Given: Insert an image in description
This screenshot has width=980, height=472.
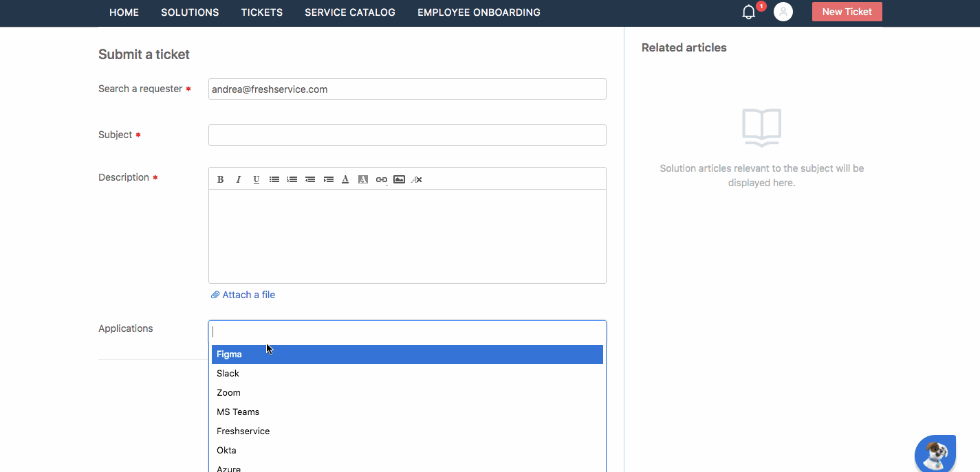Looking at the screenshot, I should click(x=399, y=179).
